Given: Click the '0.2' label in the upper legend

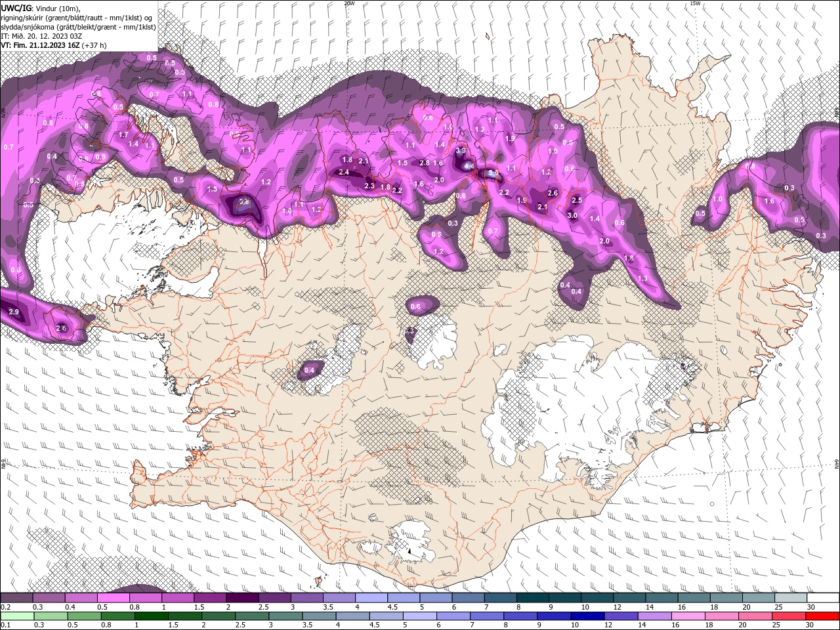Looking at the screenshot, I should point(5,607).
